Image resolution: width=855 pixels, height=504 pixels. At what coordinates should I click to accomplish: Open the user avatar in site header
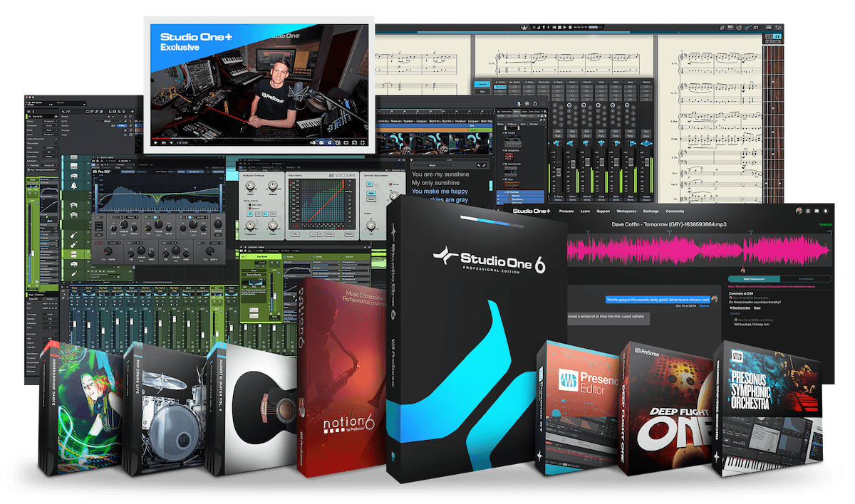pos(799,211)
